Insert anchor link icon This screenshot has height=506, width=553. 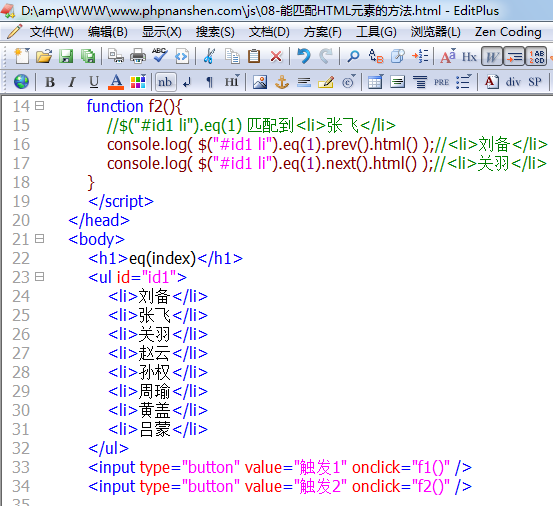(x=282, y=82)
